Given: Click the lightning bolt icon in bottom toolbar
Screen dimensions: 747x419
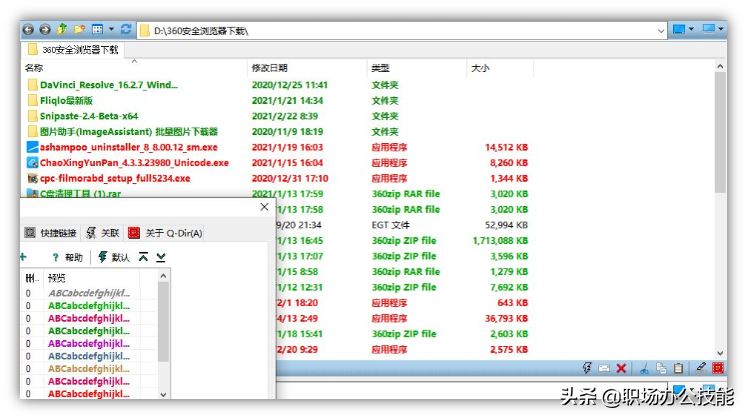Looking at the screenshot, I should coord(587,368).
